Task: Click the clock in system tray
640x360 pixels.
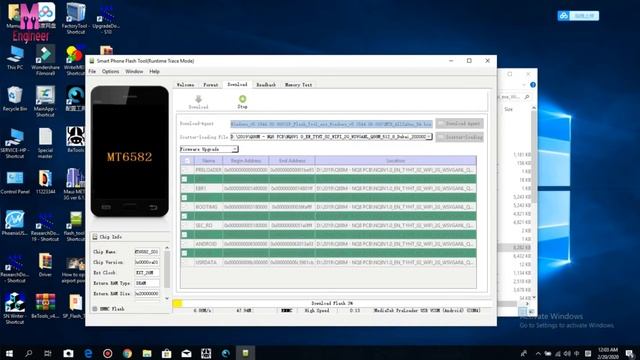Action: (608, 353)
